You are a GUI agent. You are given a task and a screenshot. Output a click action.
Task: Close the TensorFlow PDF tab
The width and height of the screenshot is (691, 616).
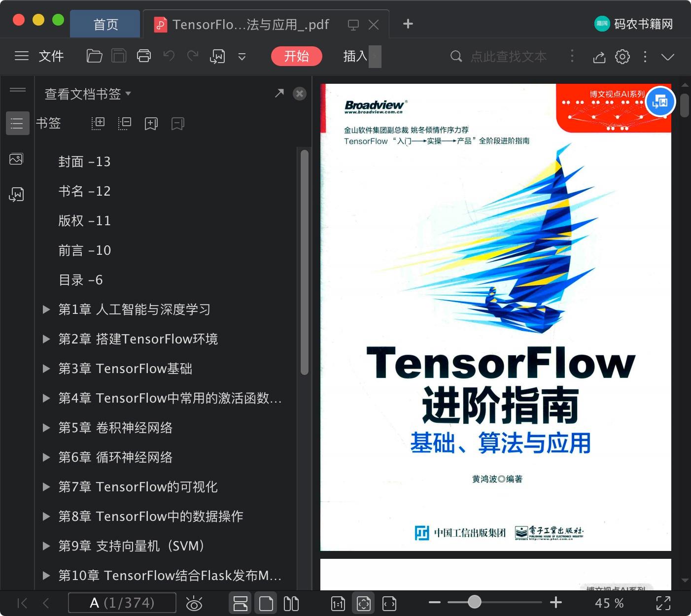click(374, 25)
